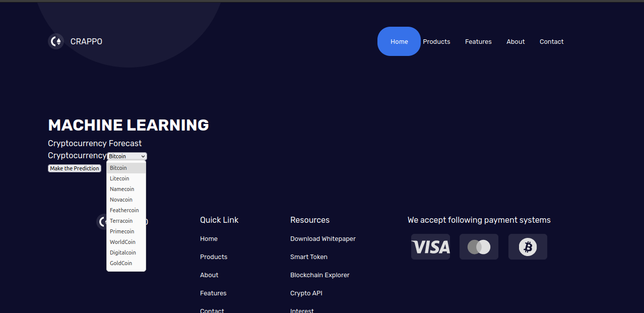The image size is (644, 313).
Task: Click the Mastercard payment icon
Action: (479, 247)
